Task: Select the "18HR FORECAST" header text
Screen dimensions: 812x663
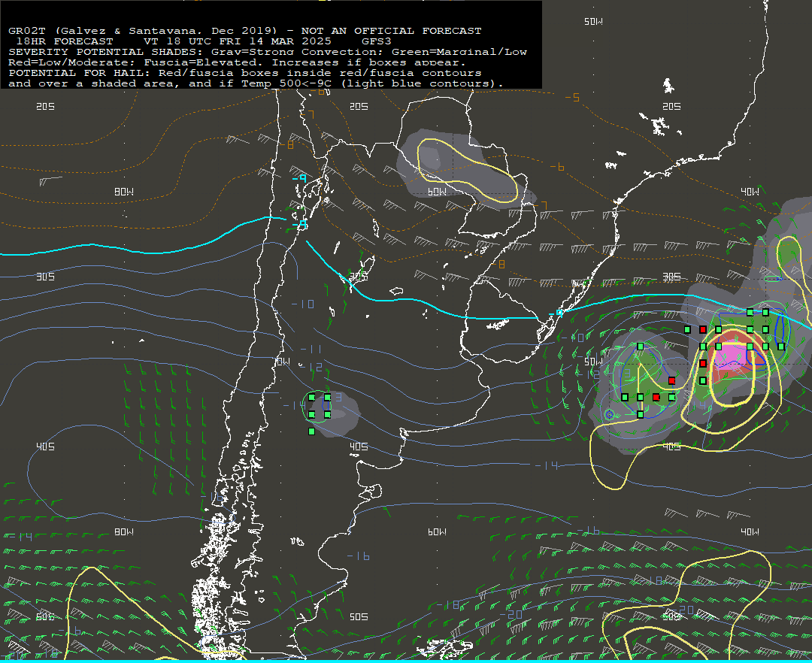Action: point(65,41)
